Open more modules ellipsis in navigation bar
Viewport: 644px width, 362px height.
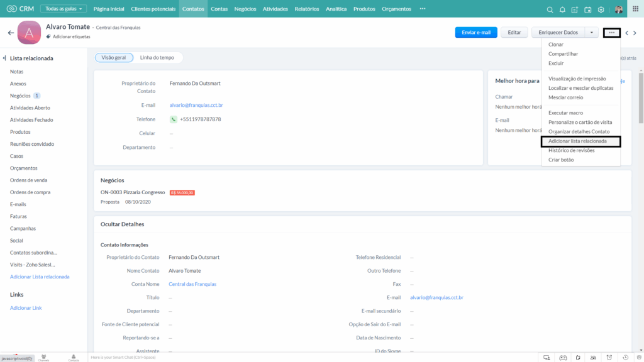pos(423,9)
